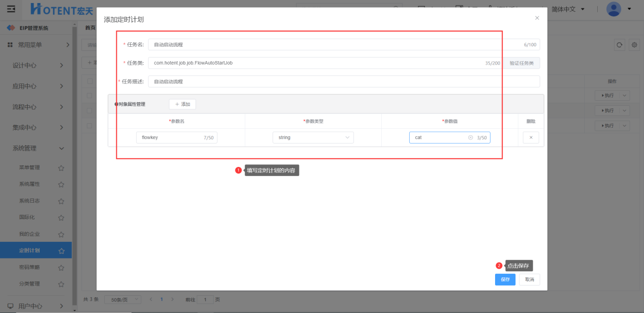This screenshot has height=313, width=644.
Task: Clear the 'cat' parameter value with its clear icon
Action: tap(470, 137)
